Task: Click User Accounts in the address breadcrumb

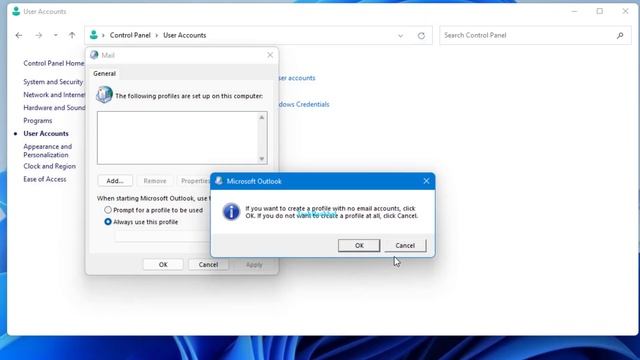Action: 184,35
